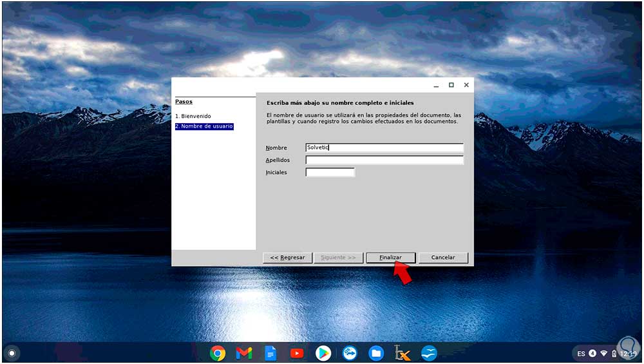Viewport: 644px width, 364px height.
Task: Focus the Iniciales text field
Action: pyautogui.click(x=330, y=172)
